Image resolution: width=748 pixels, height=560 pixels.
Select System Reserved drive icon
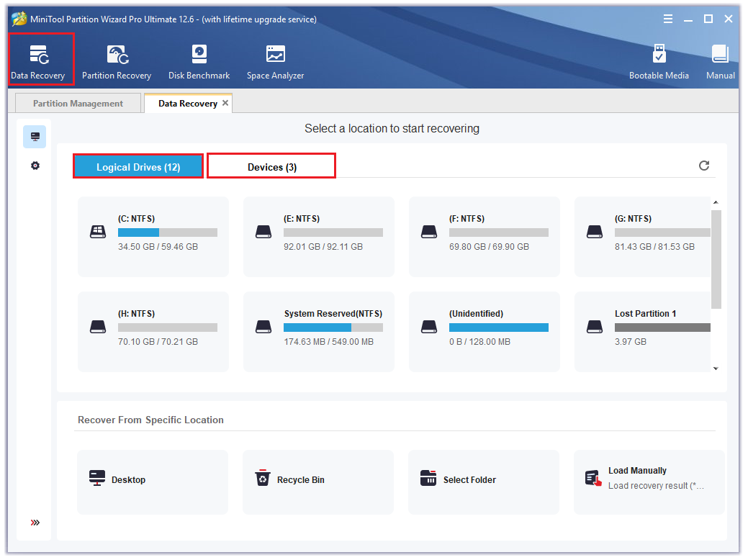pyautogui.click(x=263, y=327)
